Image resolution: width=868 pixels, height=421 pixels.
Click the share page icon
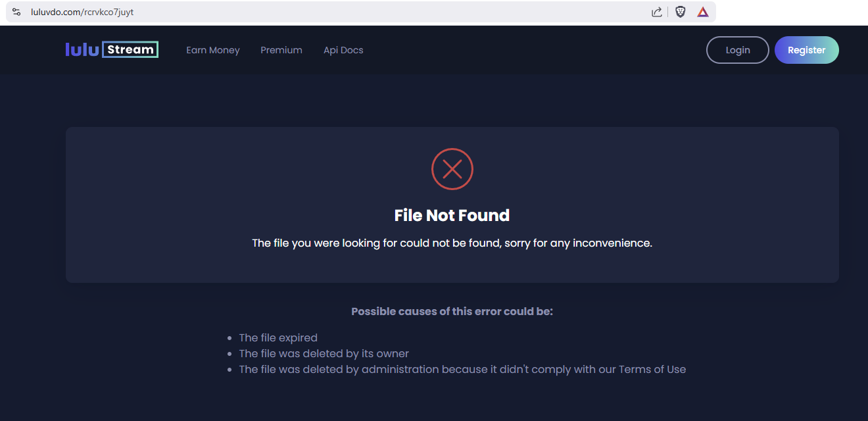tap(656, 12)
